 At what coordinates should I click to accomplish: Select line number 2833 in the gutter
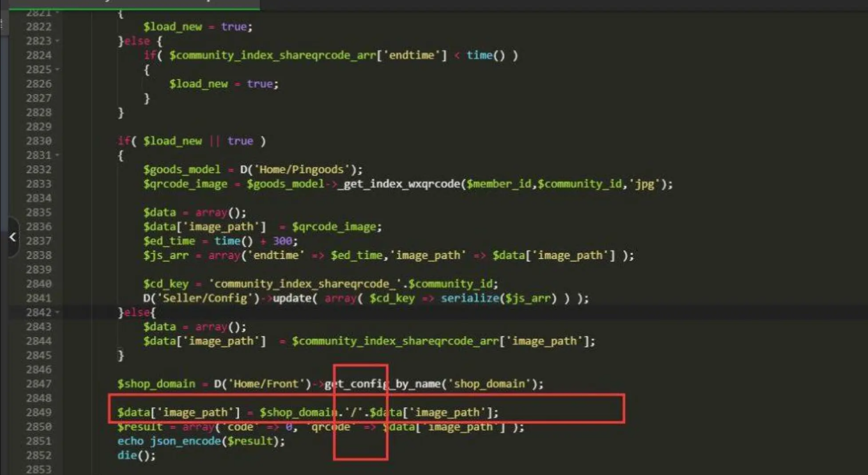pyautogui.click(x=39, y=184)
